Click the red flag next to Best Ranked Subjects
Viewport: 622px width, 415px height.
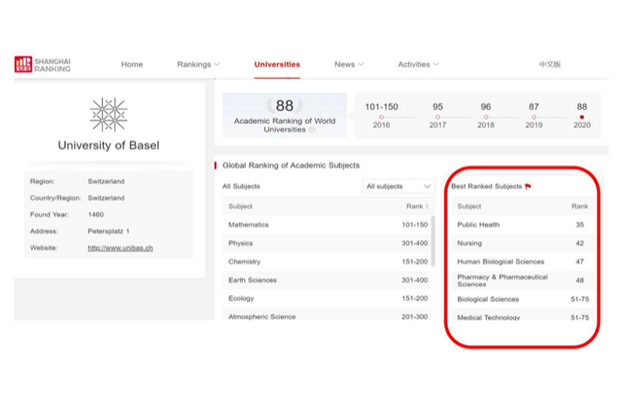[x=528, y=186]
